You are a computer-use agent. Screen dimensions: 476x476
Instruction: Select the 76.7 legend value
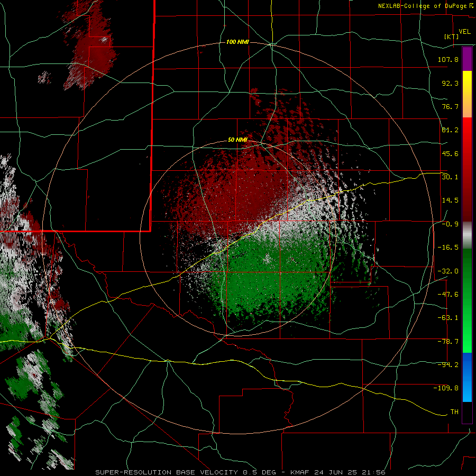click(450, 106)
